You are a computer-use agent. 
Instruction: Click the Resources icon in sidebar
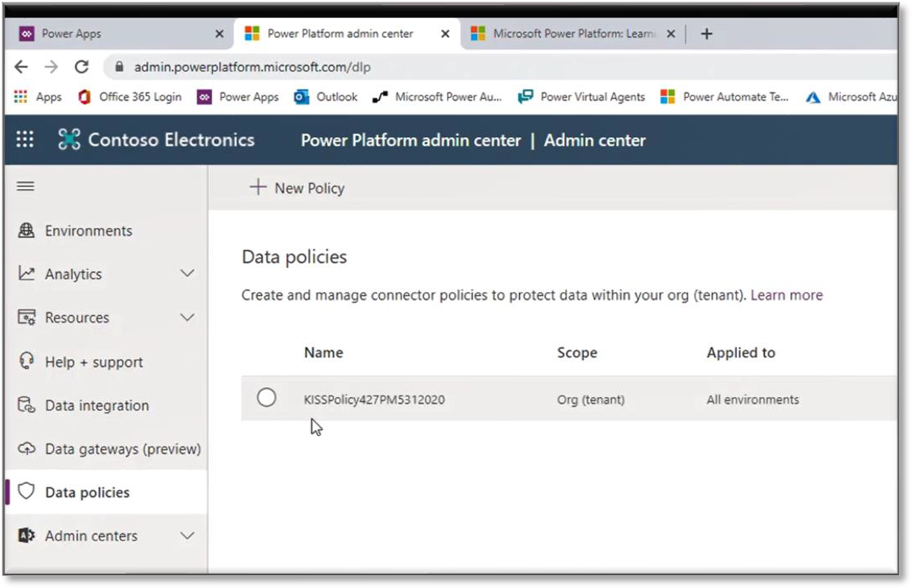[26, 318]
